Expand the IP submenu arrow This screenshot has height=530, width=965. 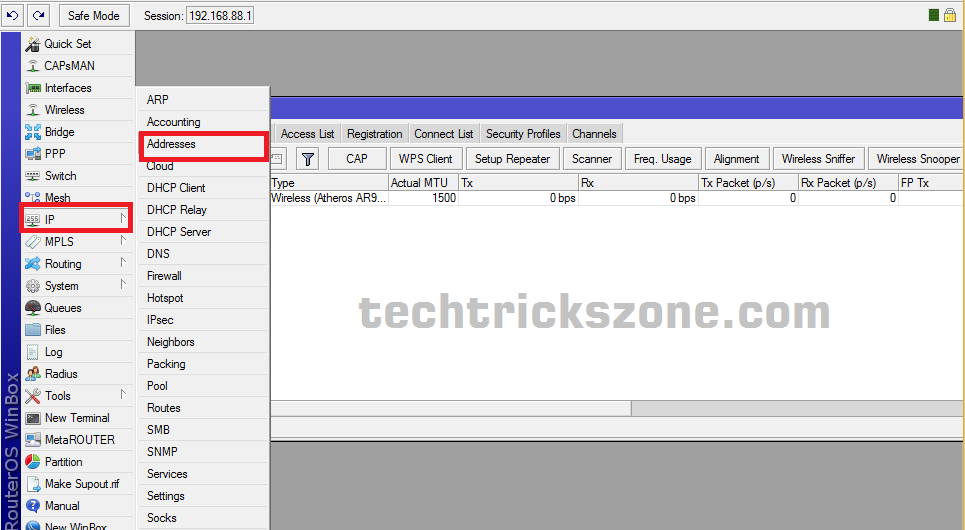click(x=123, y=219)
